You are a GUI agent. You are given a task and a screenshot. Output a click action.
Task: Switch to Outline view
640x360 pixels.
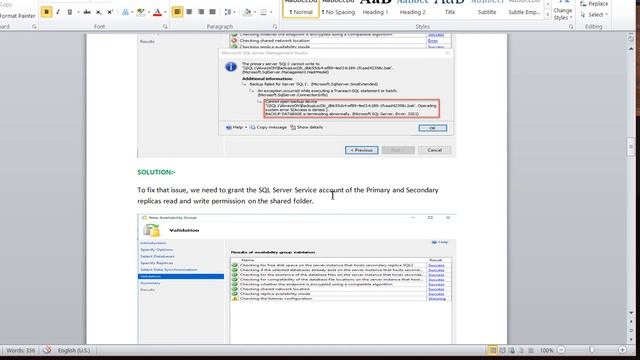tap(521, 350)
